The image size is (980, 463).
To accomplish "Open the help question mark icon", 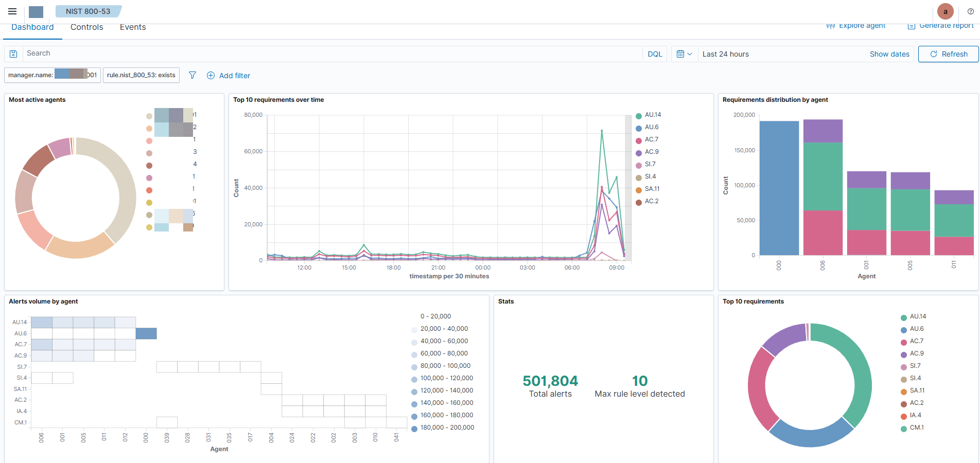I will tap(971, 11).
